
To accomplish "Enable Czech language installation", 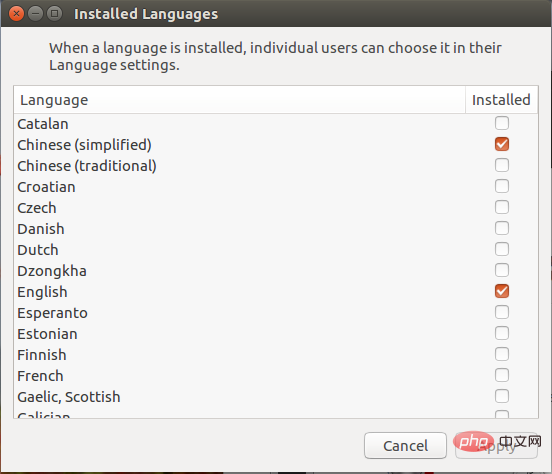I will coord(502,207).
